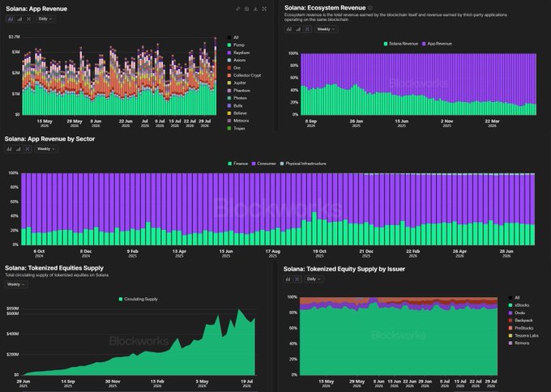The width and height of the screenshot is (551, 392).
Task: Click the $3.7M axis label in App Revenue
Action: click(14, 37)
